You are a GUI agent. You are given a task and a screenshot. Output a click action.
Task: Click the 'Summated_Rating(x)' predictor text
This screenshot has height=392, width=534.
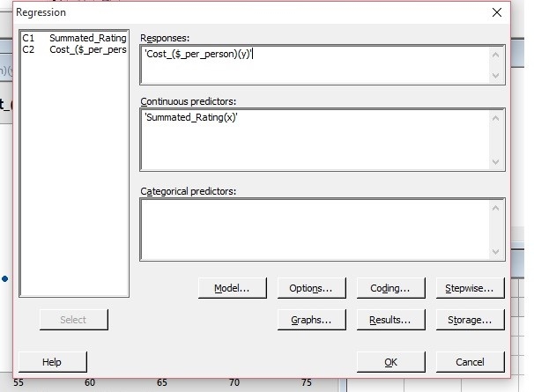[x=190, y=117]
